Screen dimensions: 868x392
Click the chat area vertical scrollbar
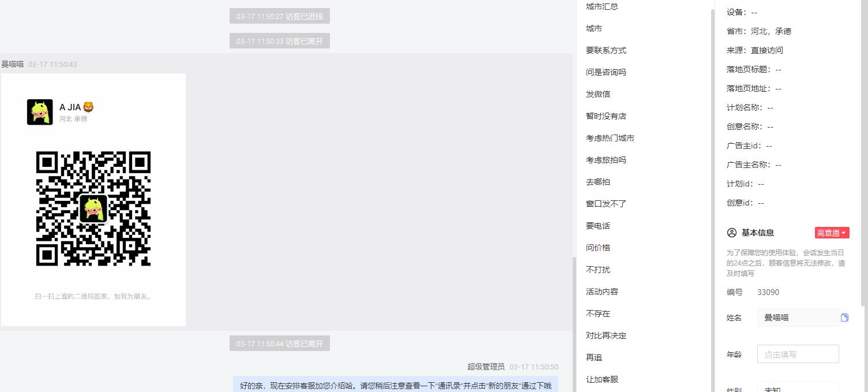pyautogui.click(x=574, y=323)
